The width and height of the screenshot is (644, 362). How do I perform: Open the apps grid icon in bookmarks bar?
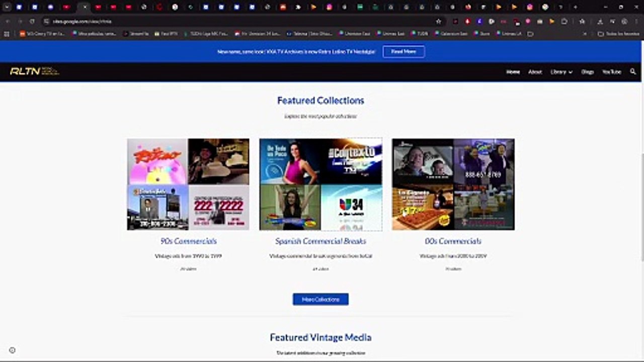point(7,34)
